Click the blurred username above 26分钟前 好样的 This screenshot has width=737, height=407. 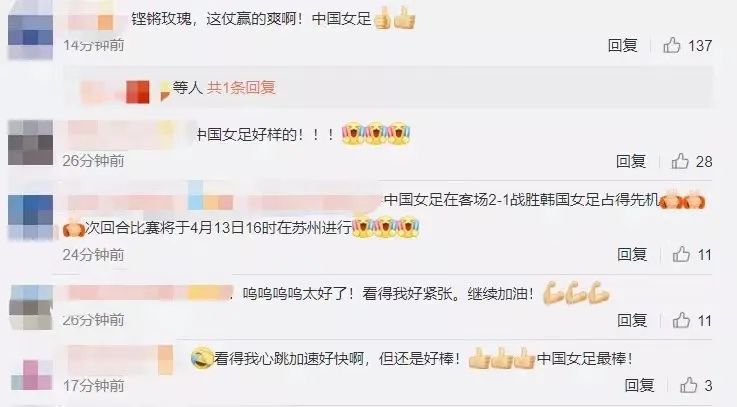pyautogui.click(x=129, y=135)
